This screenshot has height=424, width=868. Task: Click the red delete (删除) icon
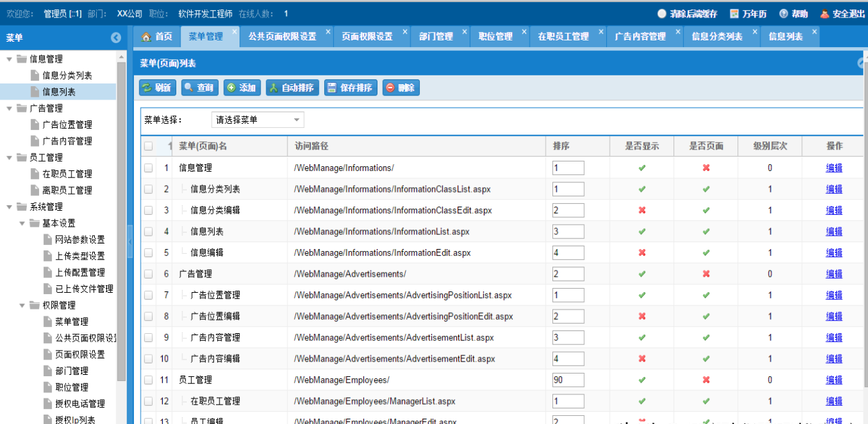pos(390,87)
